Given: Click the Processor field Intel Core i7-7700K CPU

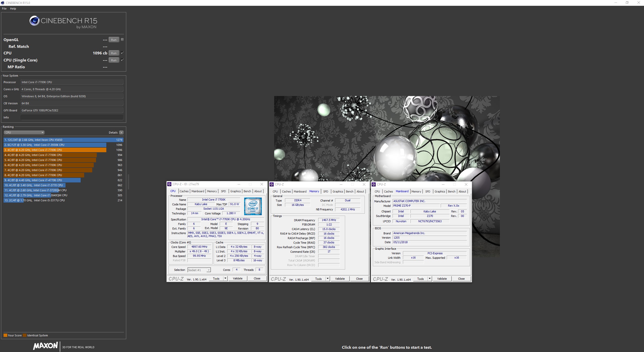Looking at the screenshot, I should pos(72,82).
